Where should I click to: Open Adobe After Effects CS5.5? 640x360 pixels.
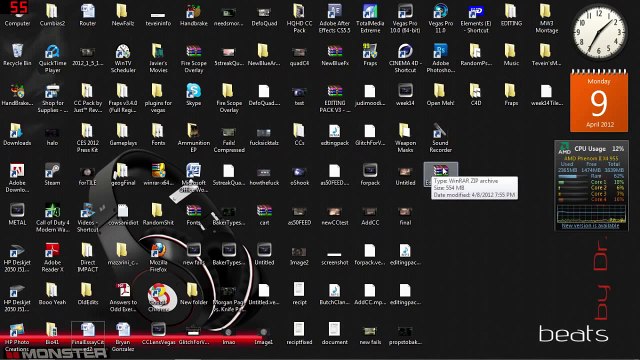(335, 18)
